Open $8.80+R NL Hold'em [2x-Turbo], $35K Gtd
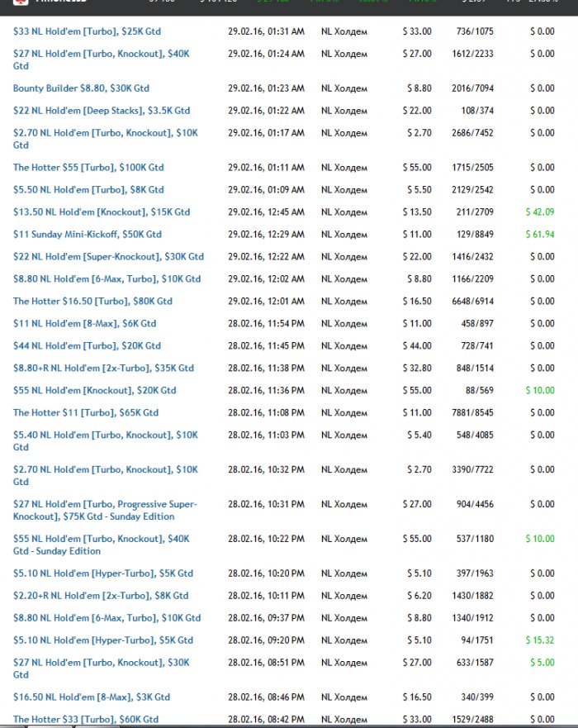The image size is (578, 728). (103, 369)
